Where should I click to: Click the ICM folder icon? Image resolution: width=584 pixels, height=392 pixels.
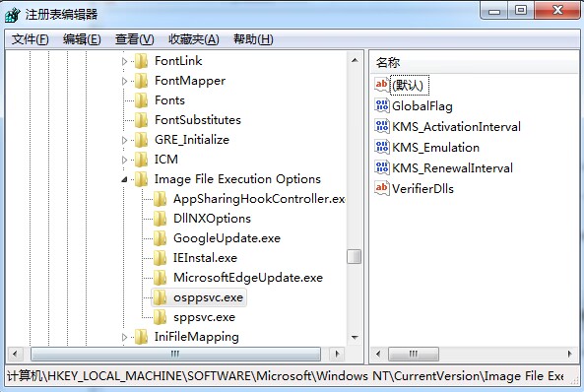[x=141, y=160]
